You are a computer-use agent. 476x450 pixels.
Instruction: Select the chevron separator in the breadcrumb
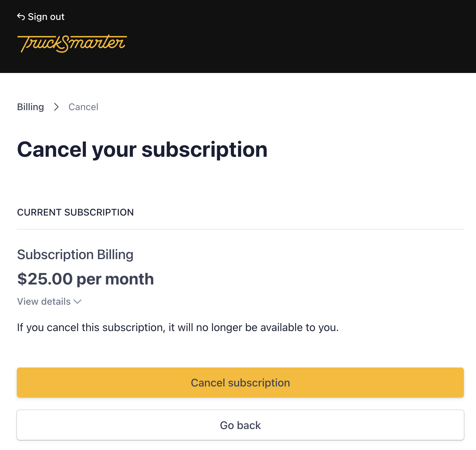tap(56, 107)
